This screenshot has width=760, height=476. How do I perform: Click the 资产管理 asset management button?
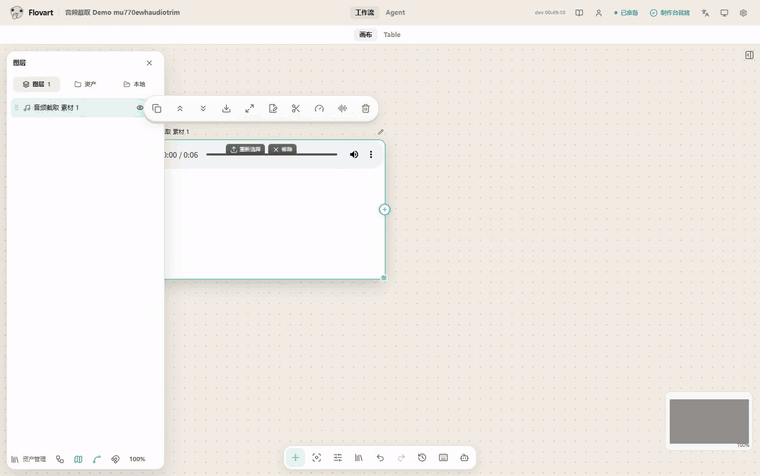[29, 459]
